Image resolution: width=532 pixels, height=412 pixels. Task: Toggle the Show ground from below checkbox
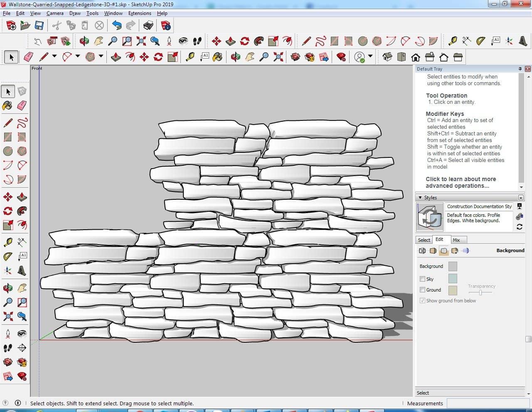coord(423,301)
